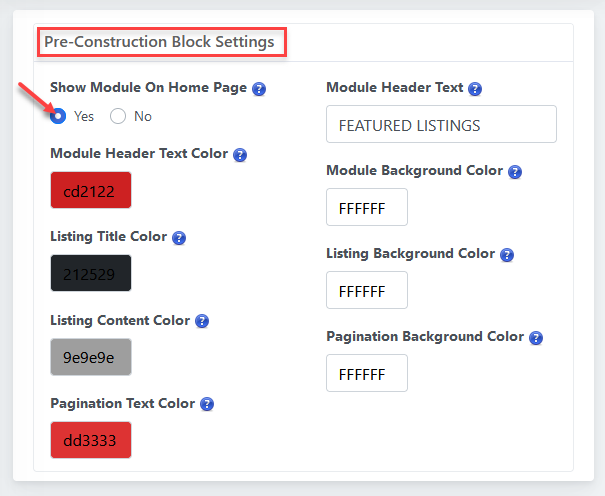The height and width of the screenshot is (496, 605).
Task: Click help icon next to Pagination Background Color
Action: [536, 338]
